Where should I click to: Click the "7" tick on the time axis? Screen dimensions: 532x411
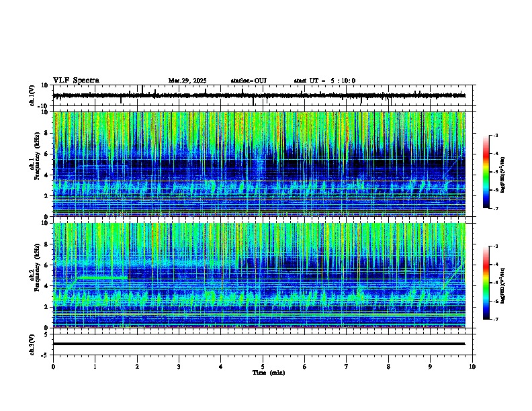[347, 367]
